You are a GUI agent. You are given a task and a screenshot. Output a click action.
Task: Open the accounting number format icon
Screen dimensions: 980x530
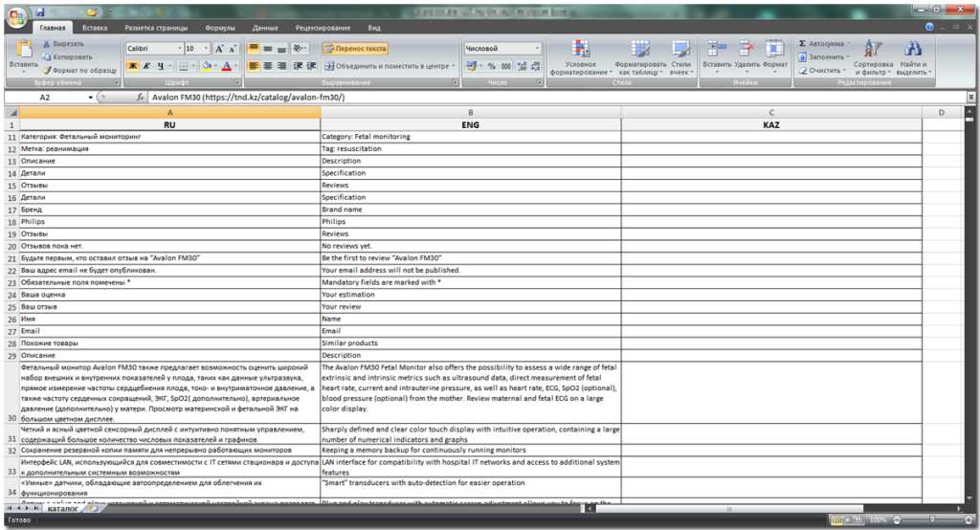click(x=471, y=66)
